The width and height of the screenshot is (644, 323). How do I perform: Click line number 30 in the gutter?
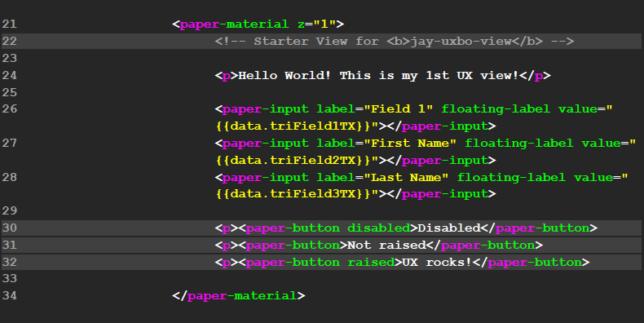(10, 228)
